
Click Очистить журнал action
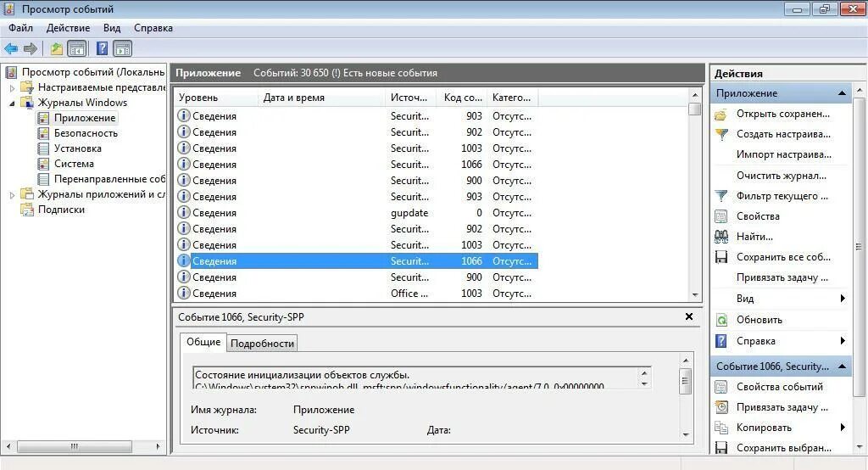coord(781,176)
